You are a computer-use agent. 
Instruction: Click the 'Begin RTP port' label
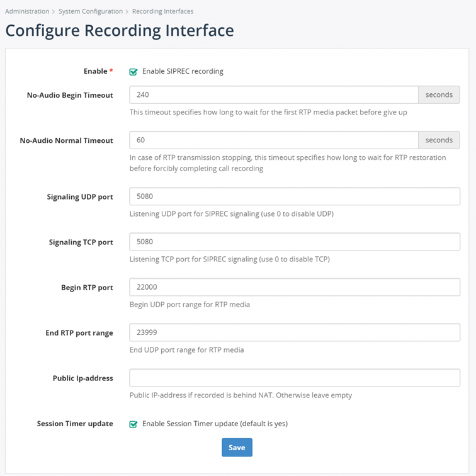87,288
